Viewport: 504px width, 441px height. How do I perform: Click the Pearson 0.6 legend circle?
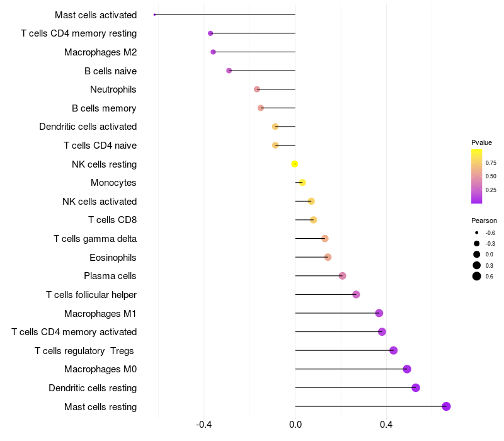477,276
